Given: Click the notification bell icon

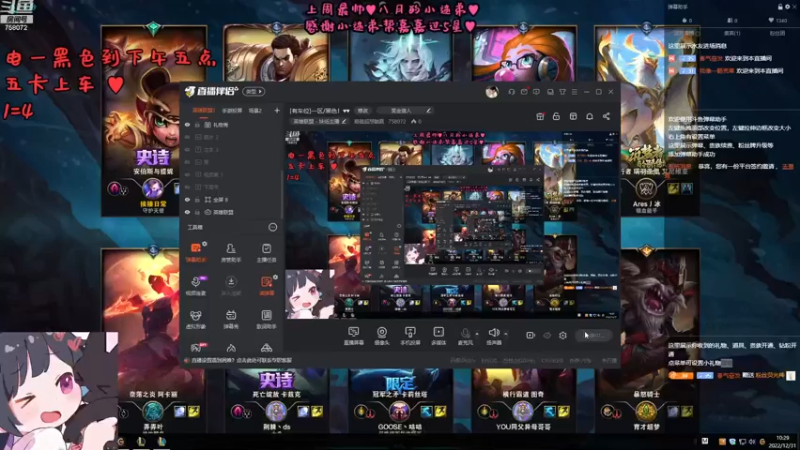Looking at the screenshot, I should 590,116.
